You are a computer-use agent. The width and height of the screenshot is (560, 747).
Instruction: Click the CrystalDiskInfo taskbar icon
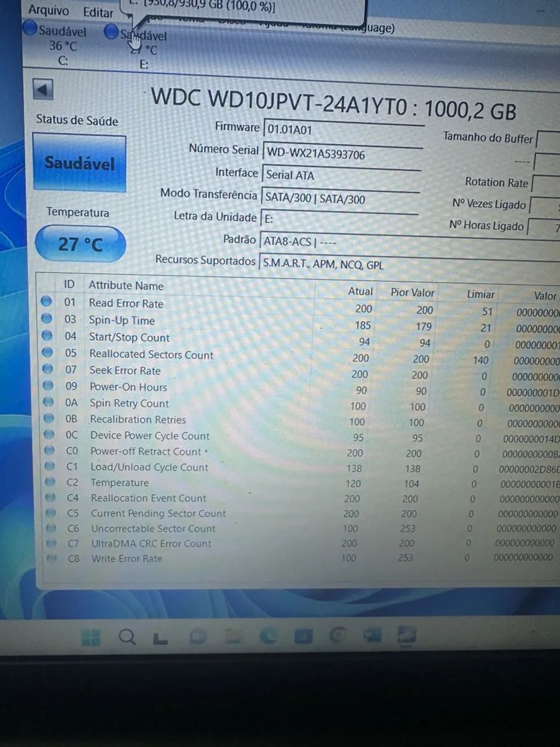(x=407, y=634)
